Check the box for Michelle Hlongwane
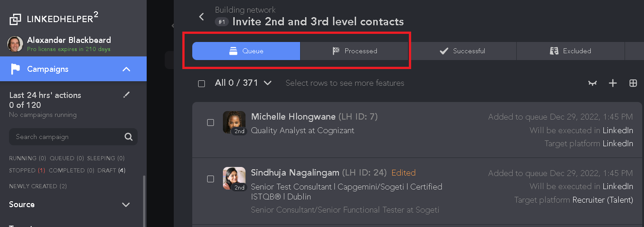This screenshot has width=644, height=227. [x=210, y=123]
